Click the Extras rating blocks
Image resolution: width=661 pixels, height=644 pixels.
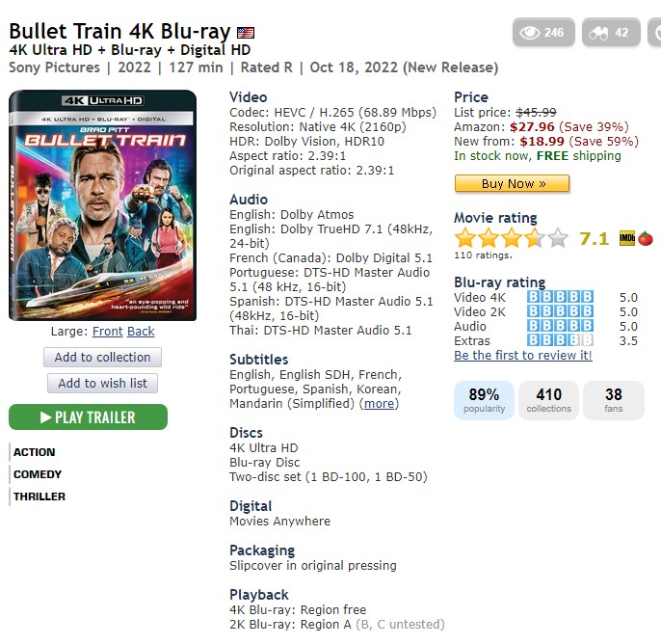(x=560, y=340)
